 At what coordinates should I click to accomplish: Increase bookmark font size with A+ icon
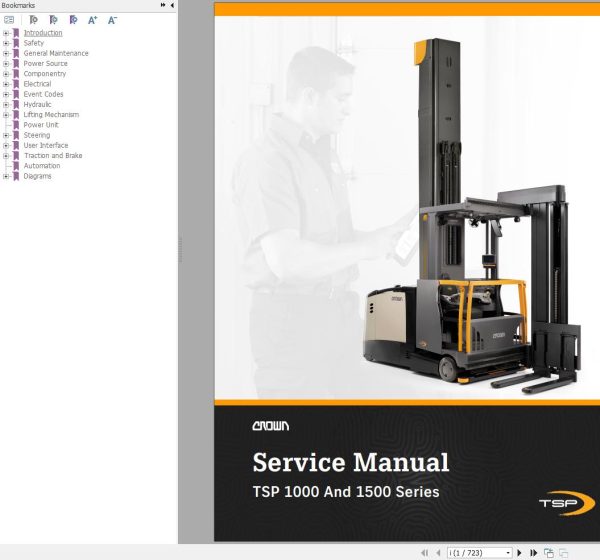[93, 20]
